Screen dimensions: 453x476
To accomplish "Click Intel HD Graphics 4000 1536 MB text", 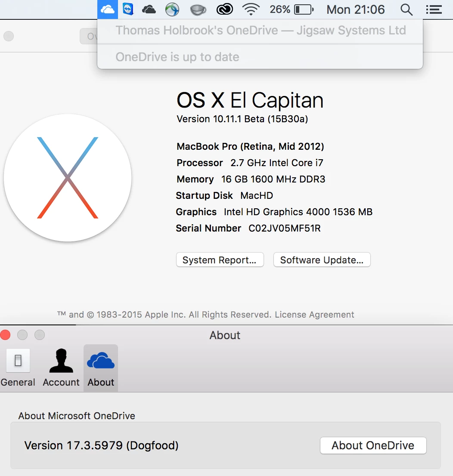I will 298,212.
